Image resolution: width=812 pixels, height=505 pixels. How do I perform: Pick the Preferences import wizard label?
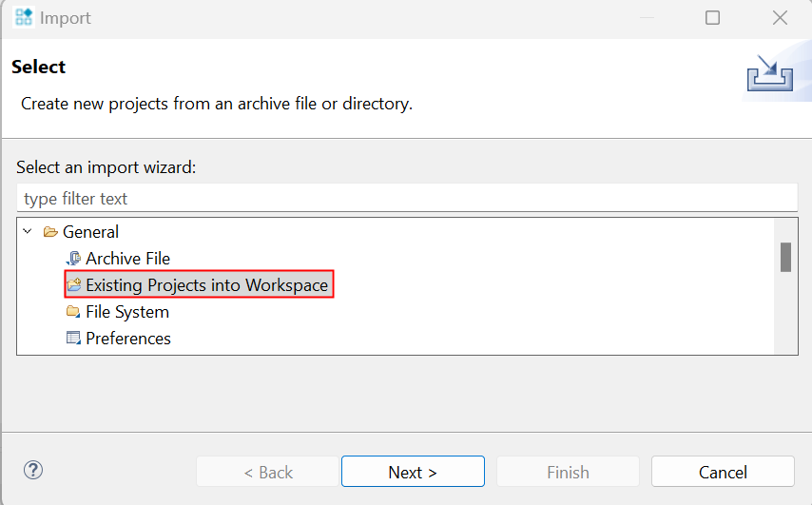tap(128, 339)
